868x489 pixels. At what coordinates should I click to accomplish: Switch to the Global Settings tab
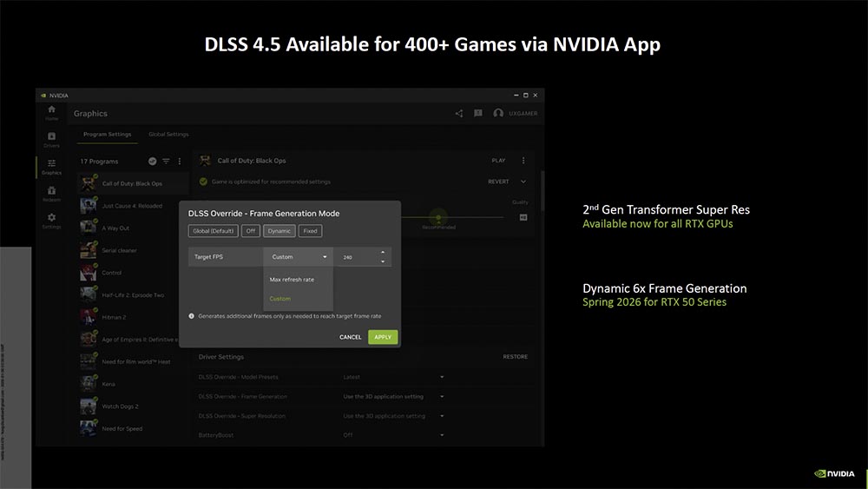coord(168,135)
